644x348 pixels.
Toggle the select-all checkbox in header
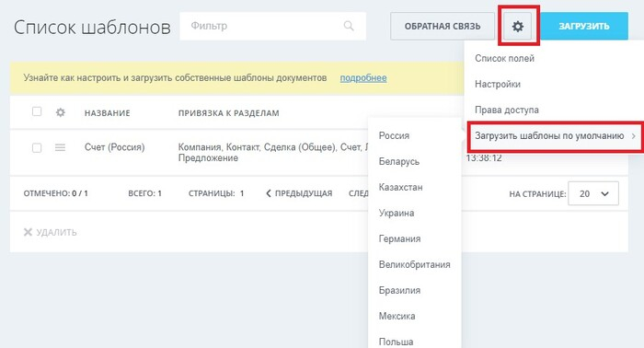37,111
